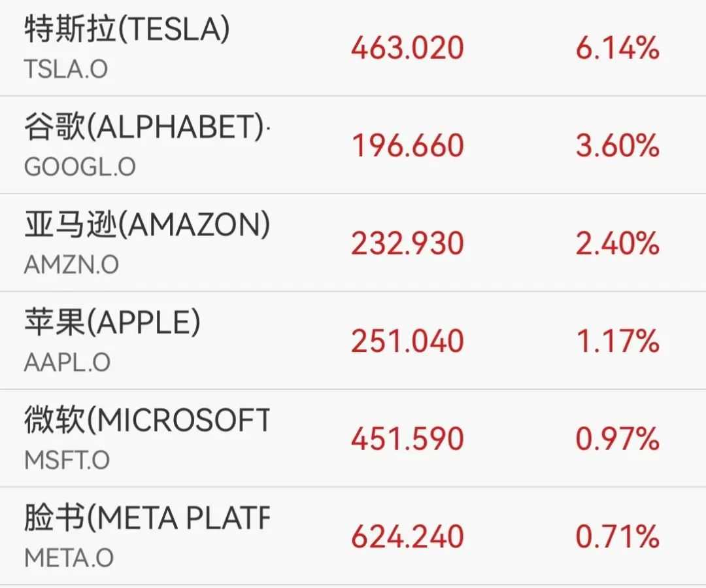Screen dimensions: 706x588
Task: Open the Apple (苹果) stock name
Action: coord(112,323)
